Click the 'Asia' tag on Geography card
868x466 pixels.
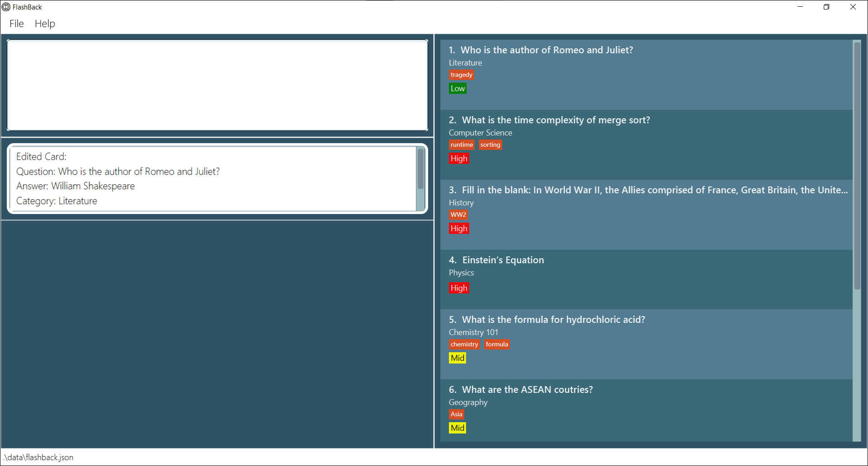tap(456, 415)
